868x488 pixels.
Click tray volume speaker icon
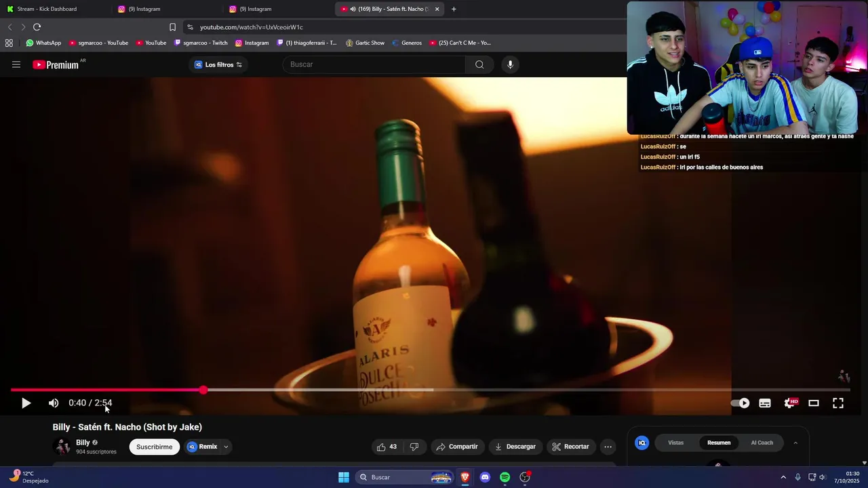tap(822, 477)
